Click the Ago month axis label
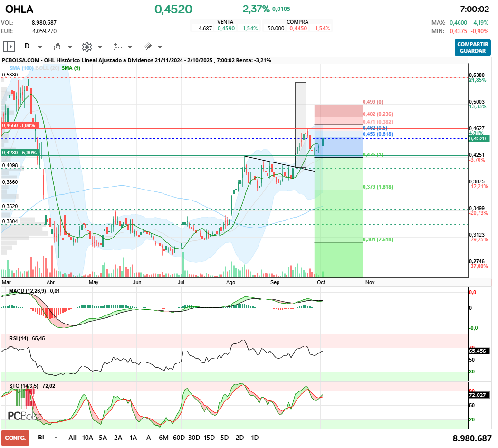 click(230, 282)
